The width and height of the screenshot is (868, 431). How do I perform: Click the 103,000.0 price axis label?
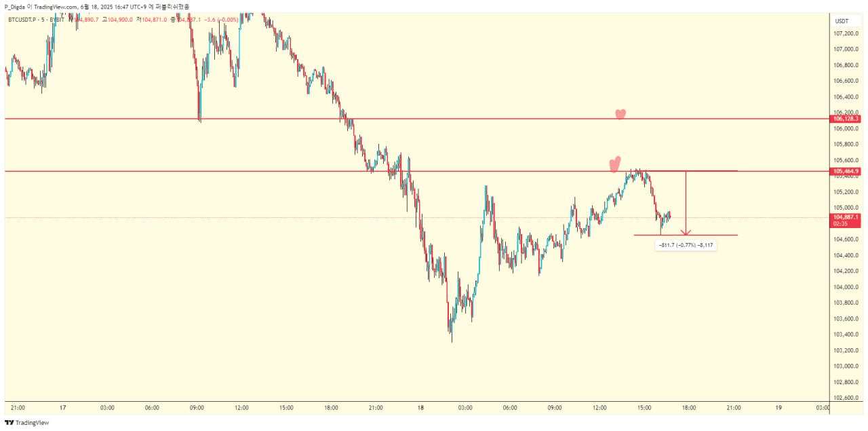[846, 366]
